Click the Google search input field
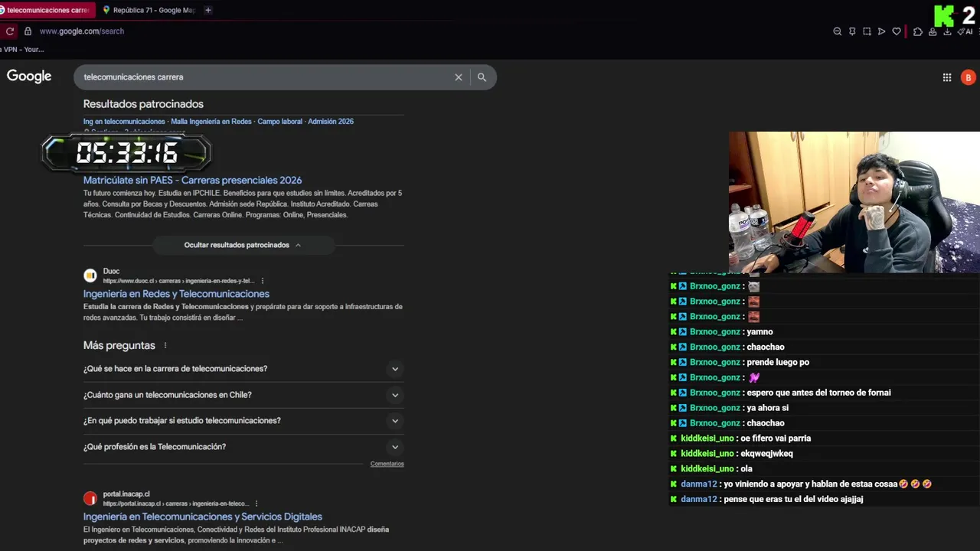Image resolution: width=980 pixels, height=551 pixels. click(264, 77)
